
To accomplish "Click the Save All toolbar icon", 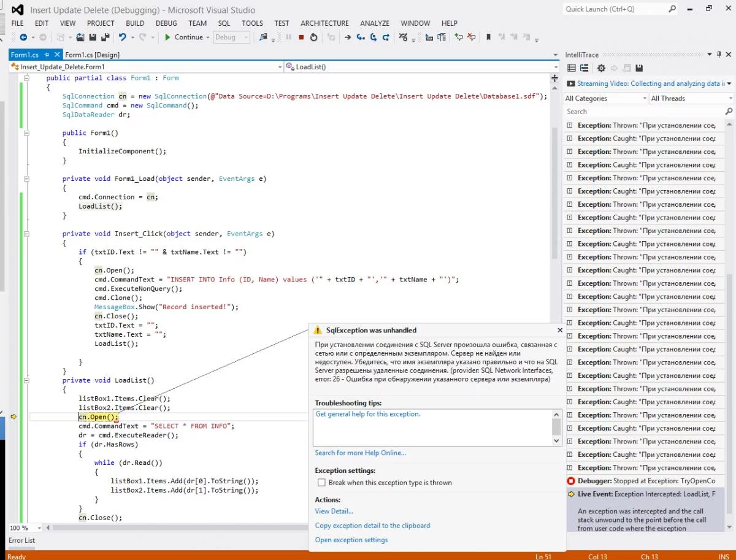I will [105, 37].
